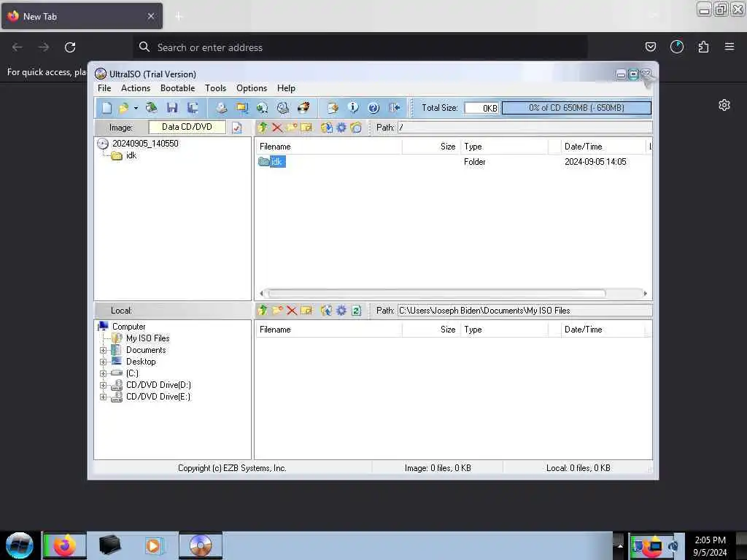
Task: Click the Add files icon in Local pane toolbar
Action: click(326, 311)
